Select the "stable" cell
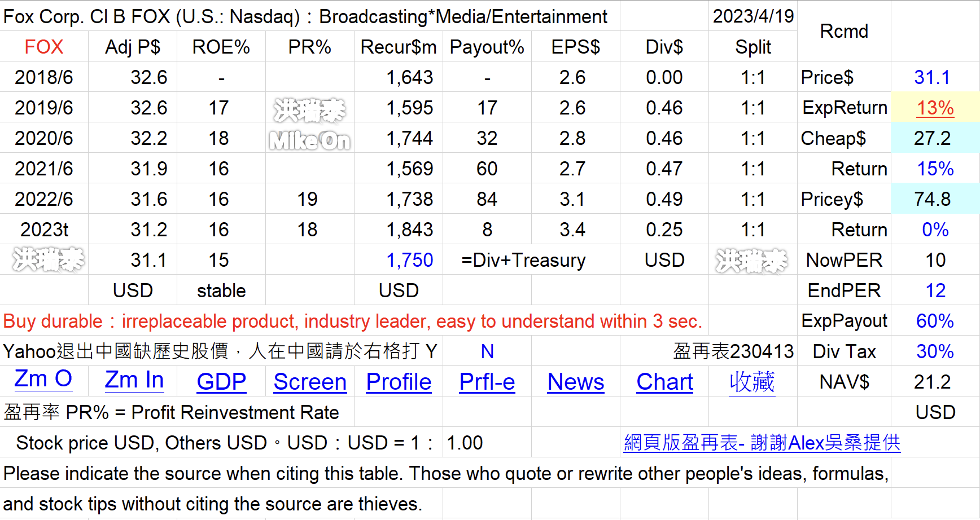This screenshot has width=980, height=520. point(221,290)
